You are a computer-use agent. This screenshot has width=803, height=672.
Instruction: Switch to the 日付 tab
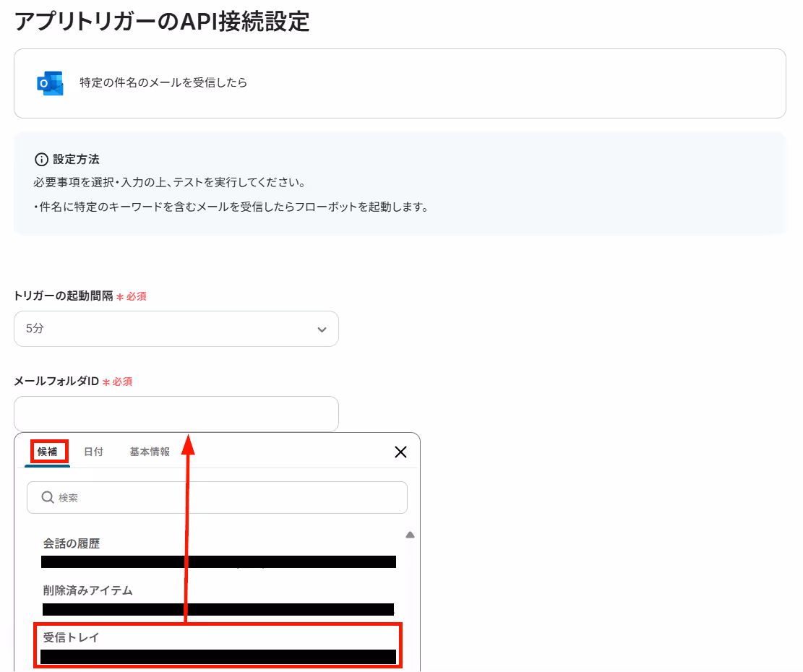[94, 452]
